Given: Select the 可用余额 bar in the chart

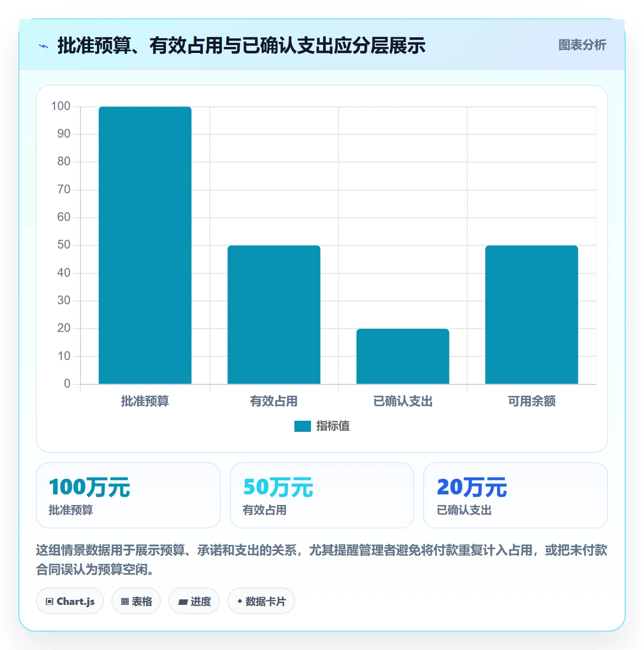Looking at the screenshot, I should [531, 315].
